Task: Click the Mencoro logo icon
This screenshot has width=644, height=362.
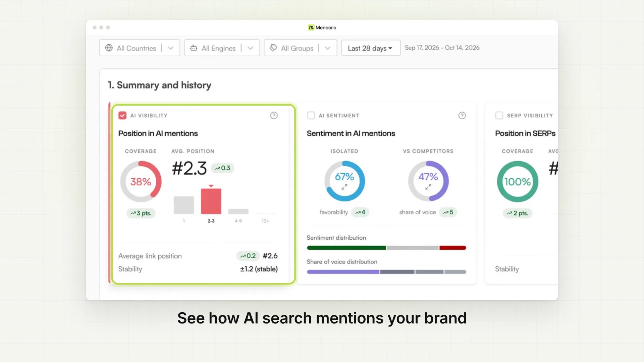Action: (x=311, y=27)
